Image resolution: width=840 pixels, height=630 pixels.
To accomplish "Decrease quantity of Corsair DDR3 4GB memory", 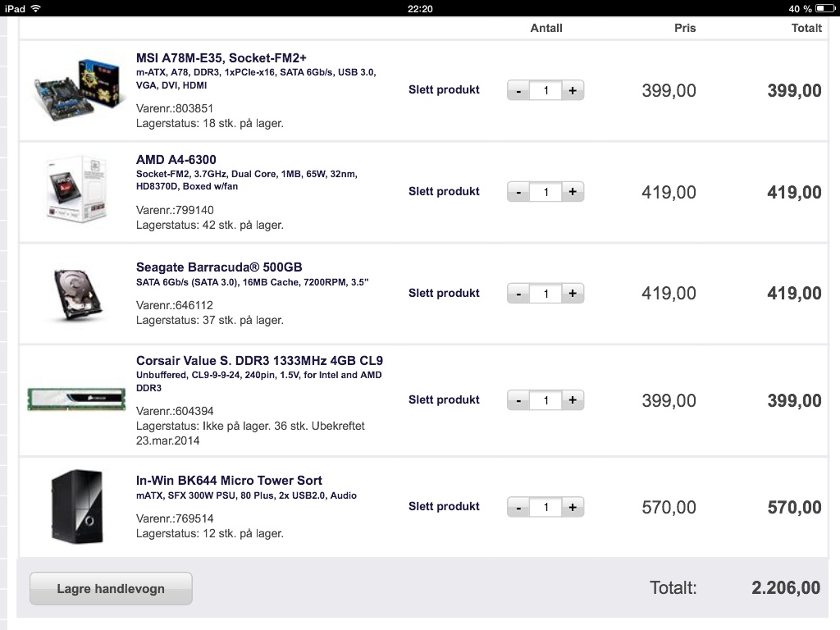I will point(518,400).
